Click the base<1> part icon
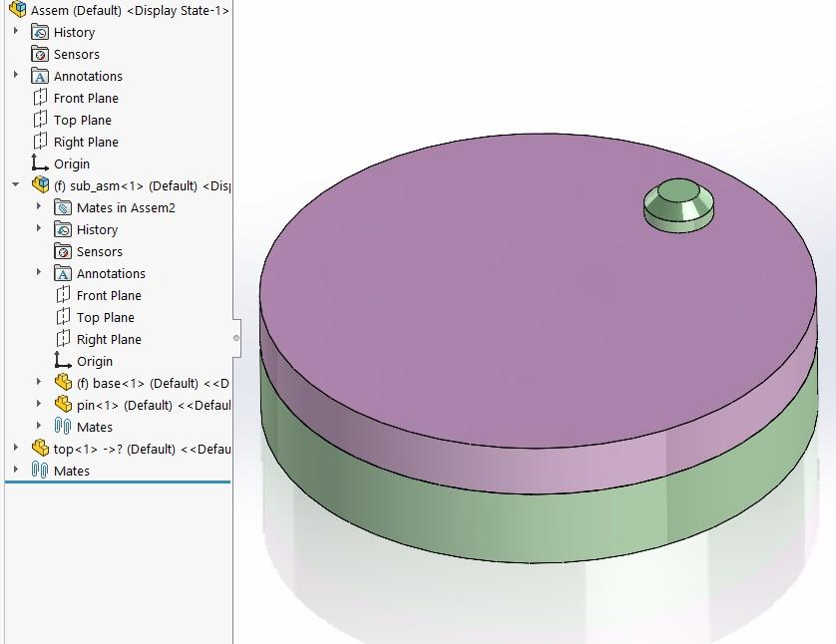 point(63,383)
